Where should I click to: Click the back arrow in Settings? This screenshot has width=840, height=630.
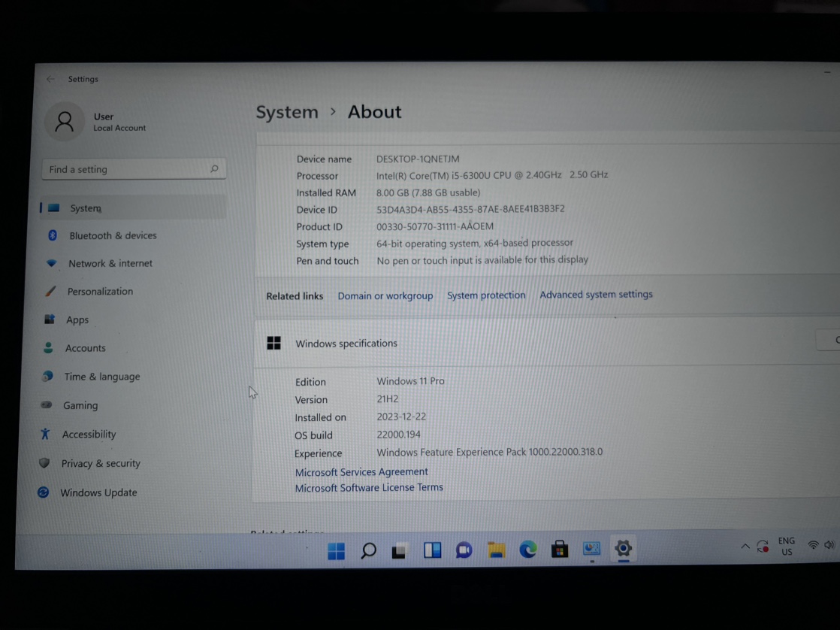[x=50, y=79]
